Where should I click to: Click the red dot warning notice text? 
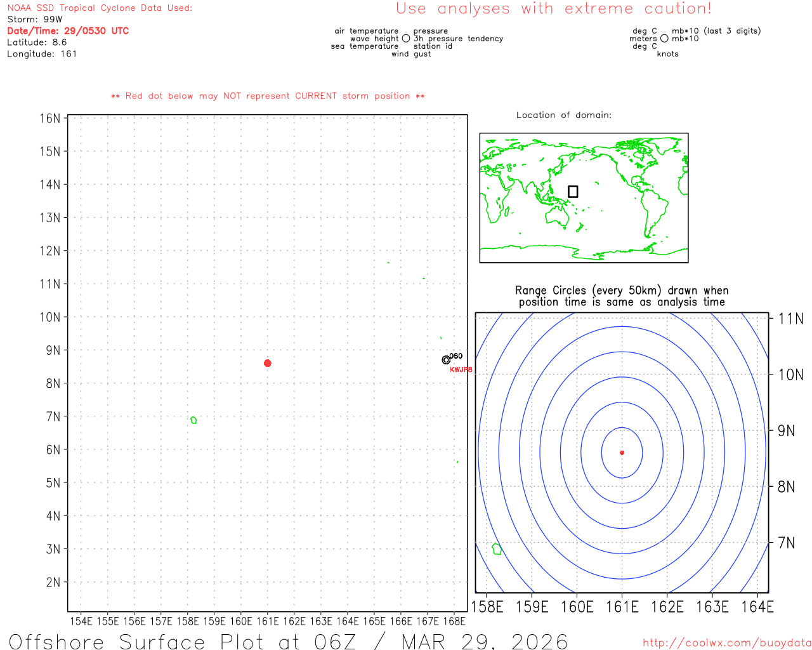[268, 96]
